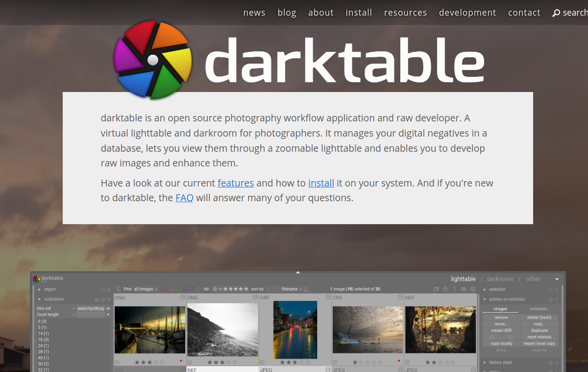588x372 pixels.
Task: Expand the selection module
Action: (x=485, y=289)
